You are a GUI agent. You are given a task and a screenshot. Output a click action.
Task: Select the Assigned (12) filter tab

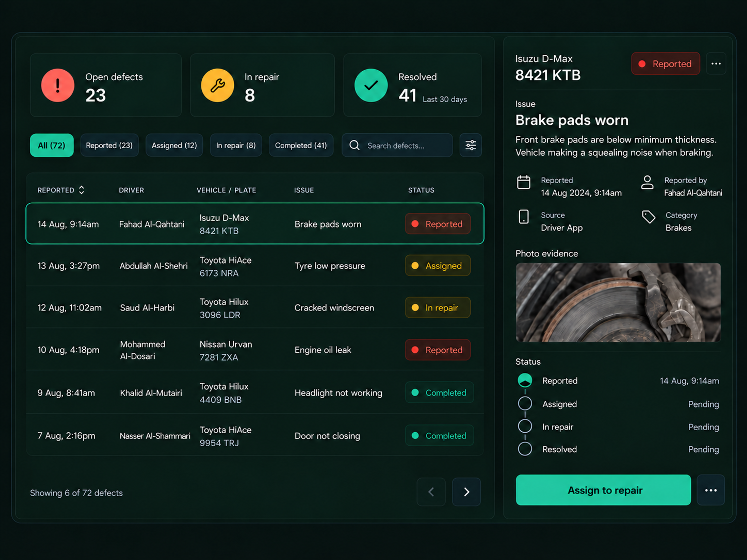click(x=174, y=145)
